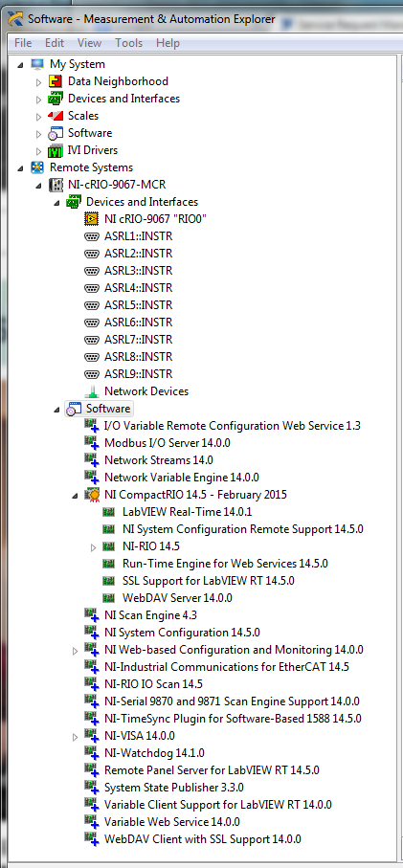
Task: Click the System State Publisher icon
Action: (x=91, y=787)
